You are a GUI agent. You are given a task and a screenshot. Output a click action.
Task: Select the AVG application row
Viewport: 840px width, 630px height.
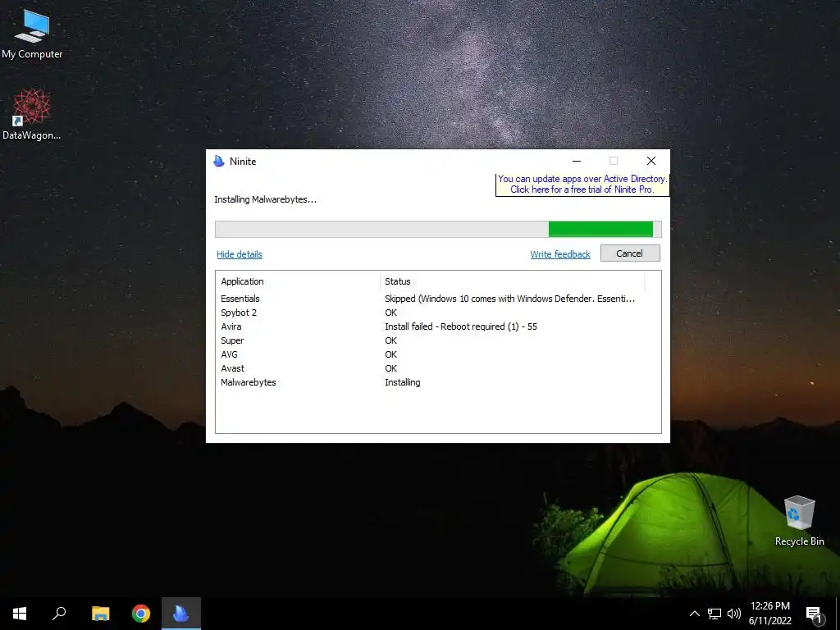pyautogui.click(x=438, y=354)
